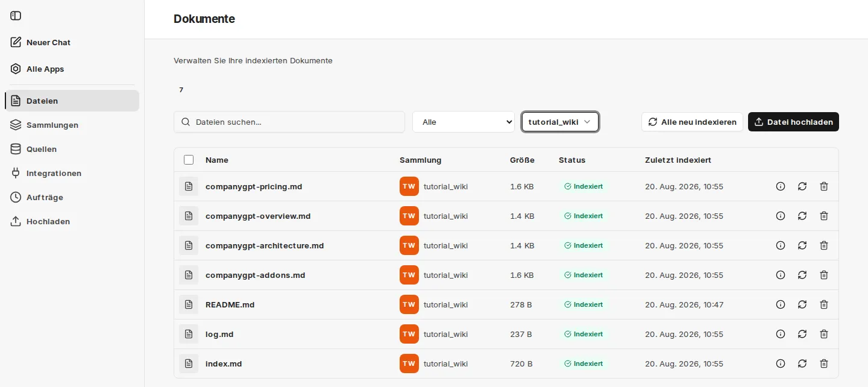The width and height of the screenshot is (868, 387).
Task: Click the TW badge in the log.md row
Action: [x=409, y=334]
